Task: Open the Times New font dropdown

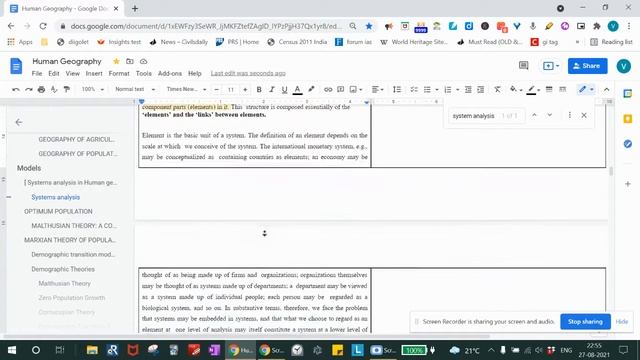Action: click(x=186, y=89)
